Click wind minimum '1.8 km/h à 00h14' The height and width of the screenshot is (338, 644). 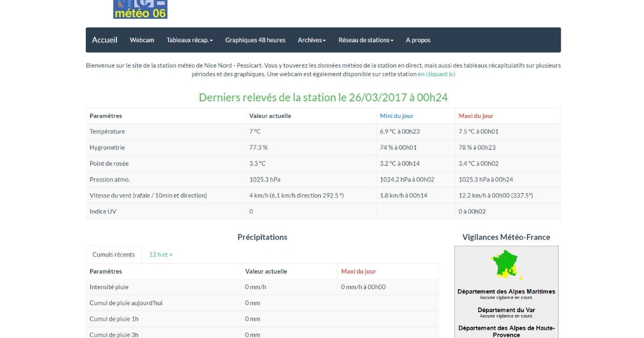coord(404,195)
